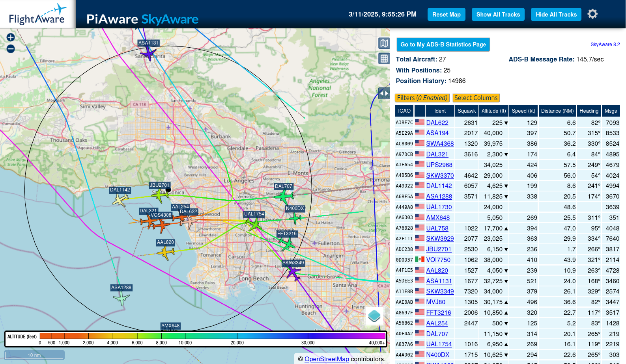Click the FlightAware logo
The height and width of the screenshot is (364, 626).
click(37, 14)
